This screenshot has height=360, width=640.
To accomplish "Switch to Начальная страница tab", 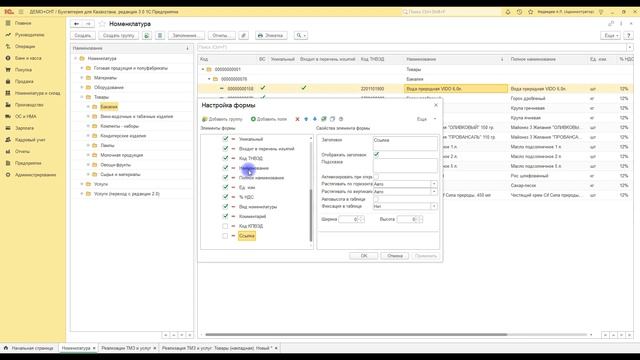I will [x=29, y=348].
